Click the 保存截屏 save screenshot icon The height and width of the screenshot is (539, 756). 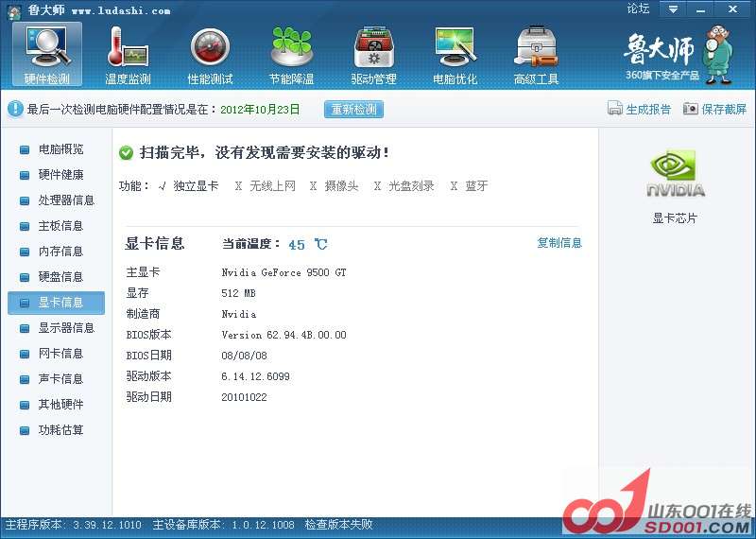click(691, 109)
